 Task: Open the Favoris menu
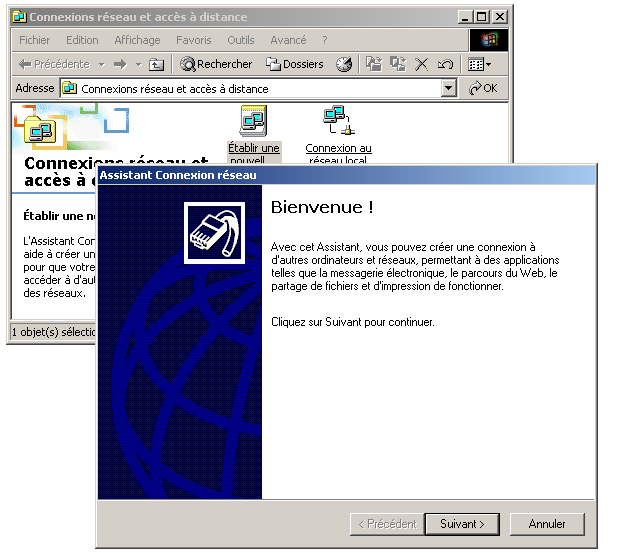click(x=194, y=40)
